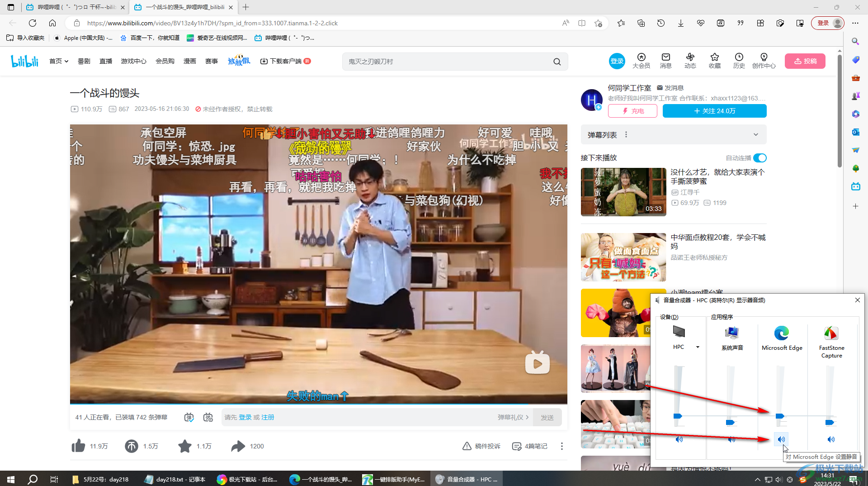Screen dimensions: 868x486
Task: Mute Microsoft Edge in volume mixer
Action: click(x=781, y=439)
